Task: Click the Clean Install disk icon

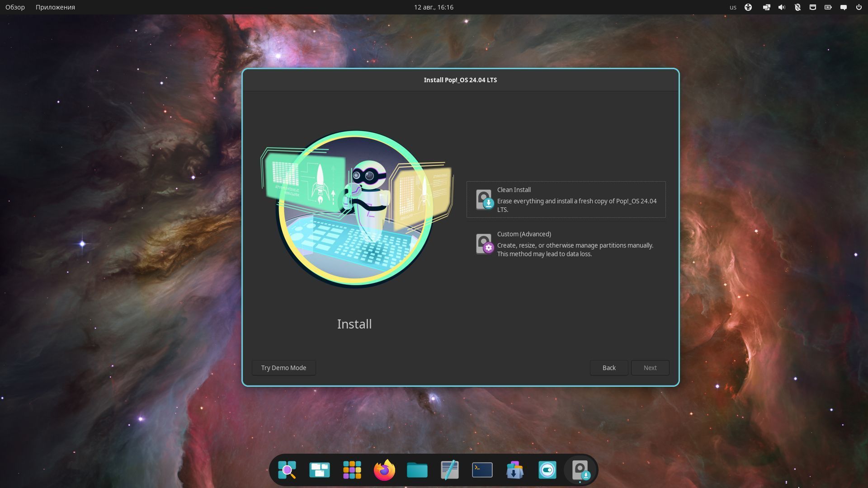Action: (484, 199)
